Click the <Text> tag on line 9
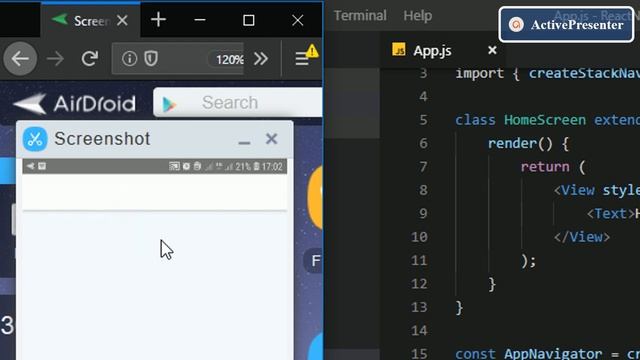This screenshot has width=640, height=360. point(611,213)
